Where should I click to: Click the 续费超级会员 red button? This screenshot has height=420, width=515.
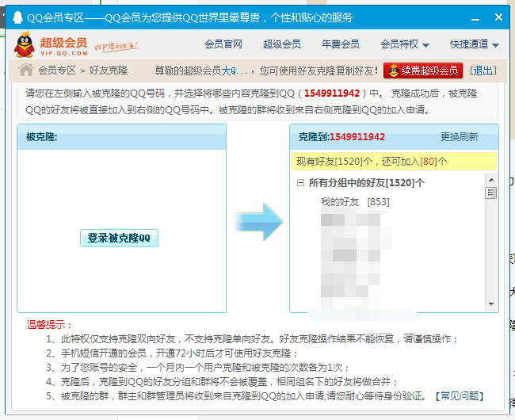click(423, 71)
